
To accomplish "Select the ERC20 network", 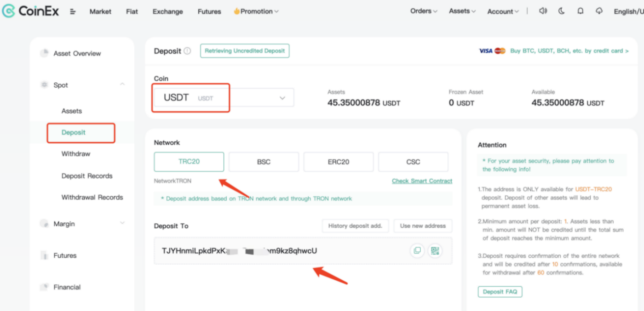I will [339, 162].
